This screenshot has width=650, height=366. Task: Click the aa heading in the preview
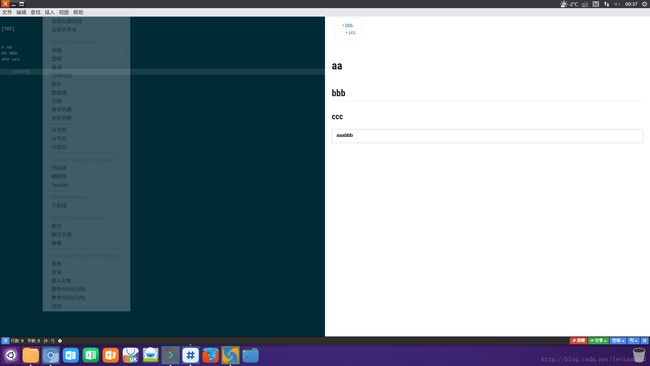(337, 66)
